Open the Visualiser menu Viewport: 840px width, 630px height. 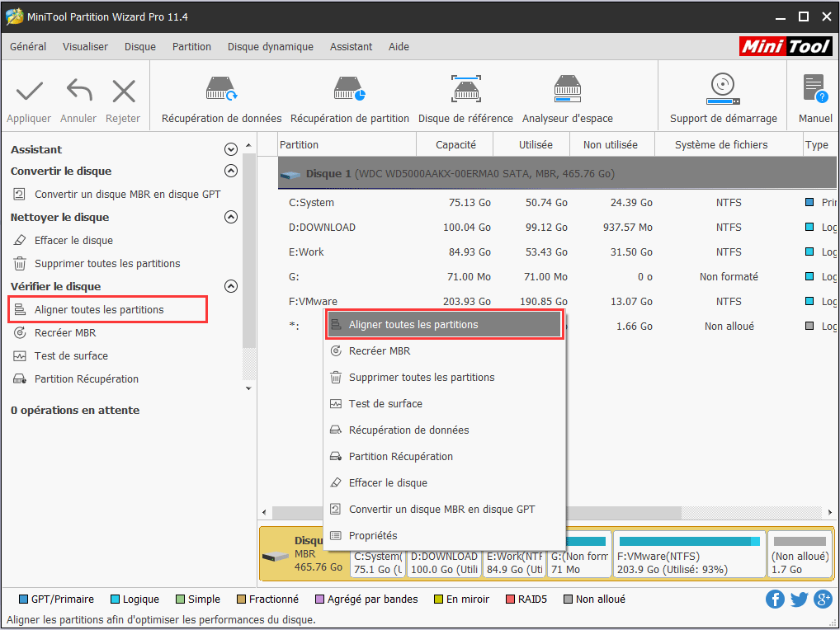pos(85,46)
